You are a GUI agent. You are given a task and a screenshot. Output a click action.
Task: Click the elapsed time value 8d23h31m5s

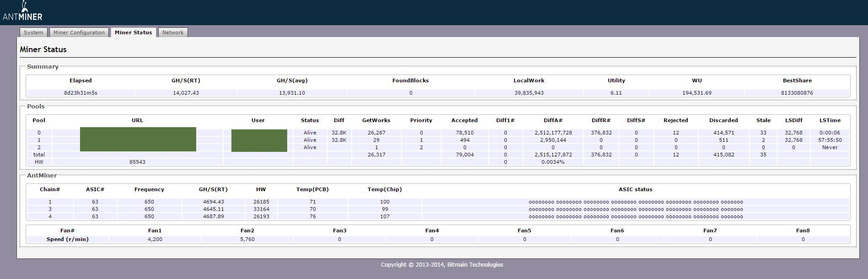80,93
